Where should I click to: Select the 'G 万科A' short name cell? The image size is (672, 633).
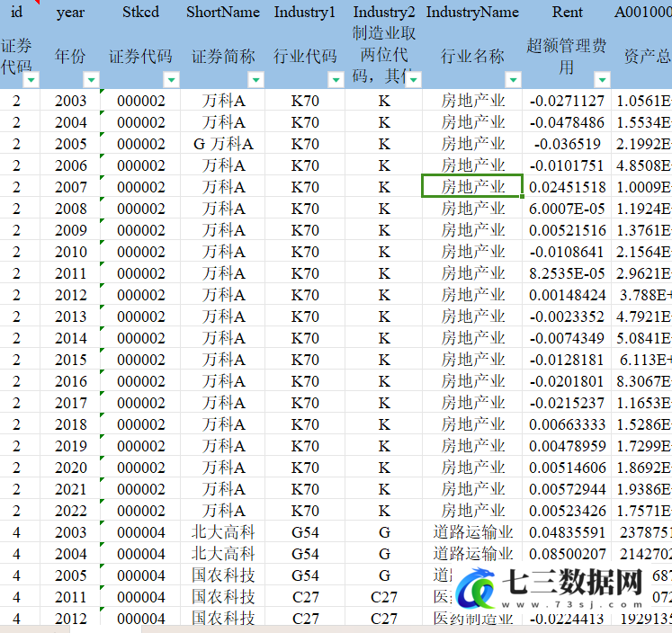click(x=223, y=144)
